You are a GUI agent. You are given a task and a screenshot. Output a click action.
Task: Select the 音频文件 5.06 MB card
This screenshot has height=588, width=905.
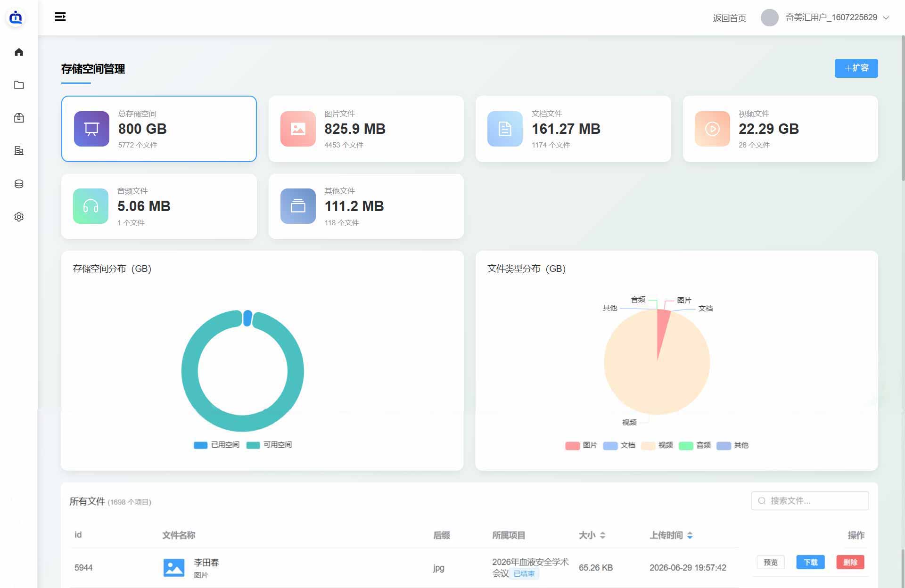[x=159, y=206]
